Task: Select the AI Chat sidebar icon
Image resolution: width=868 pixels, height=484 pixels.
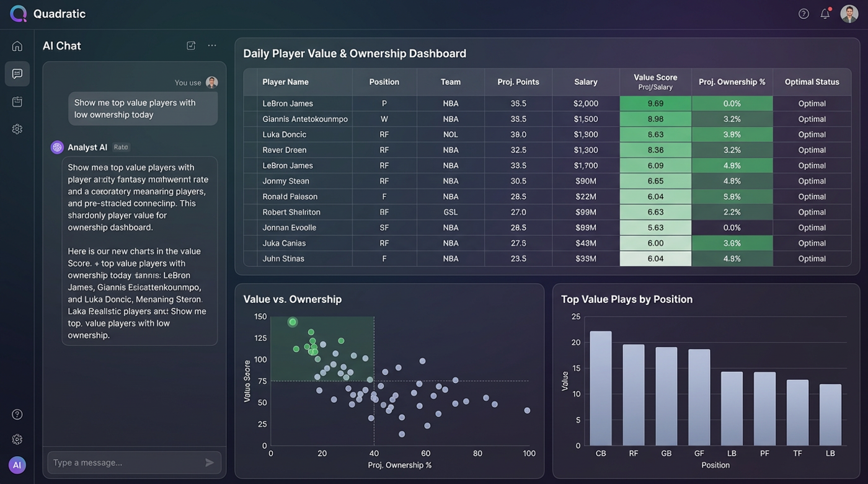Action: click(17, 74)
